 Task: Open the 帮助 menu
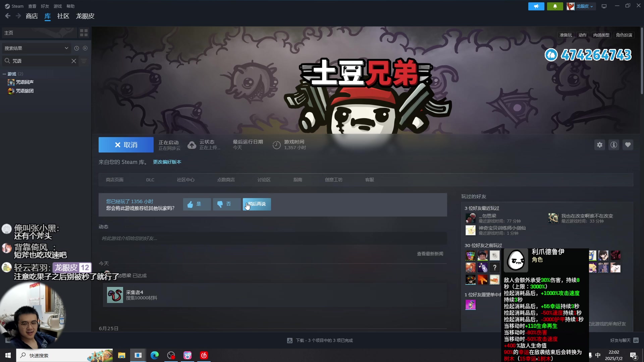(x=70, y=6)
